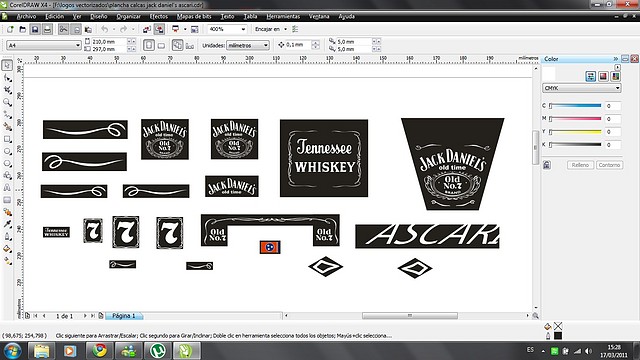
Task: Select the Polygon tool
Action: click(x=7, y=163)
